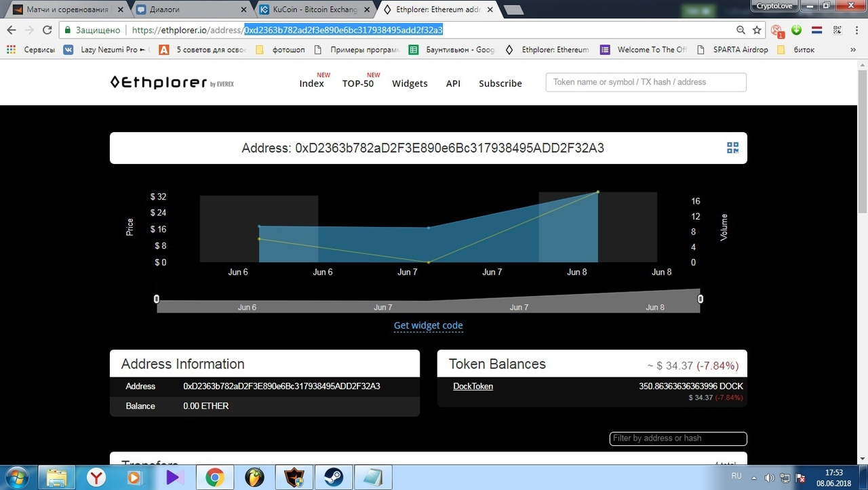Click the 0.00 ETHER balance value
The image size is (868, 490).
tap(206, 406)
